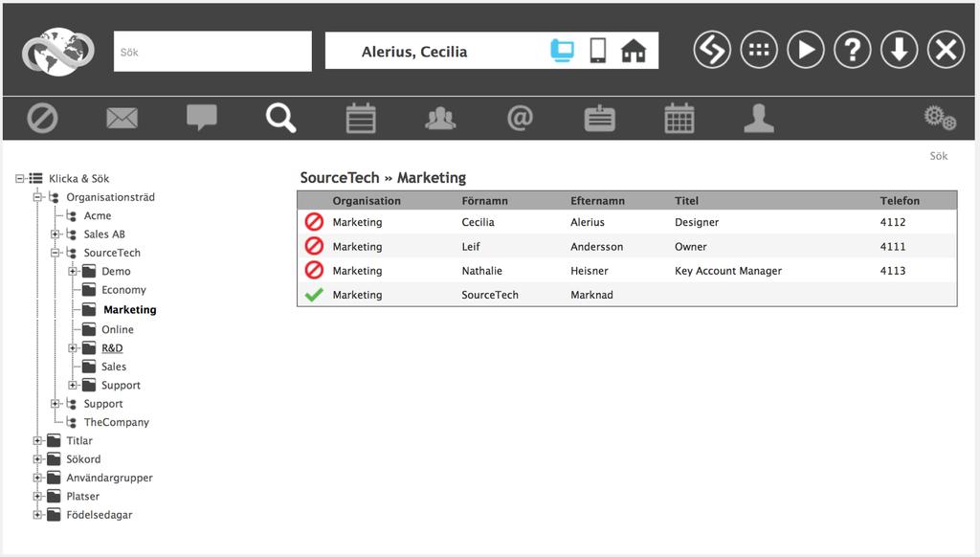
Task: Click the red blocked icon for Leif Andersson
Action: click(314, 246)
